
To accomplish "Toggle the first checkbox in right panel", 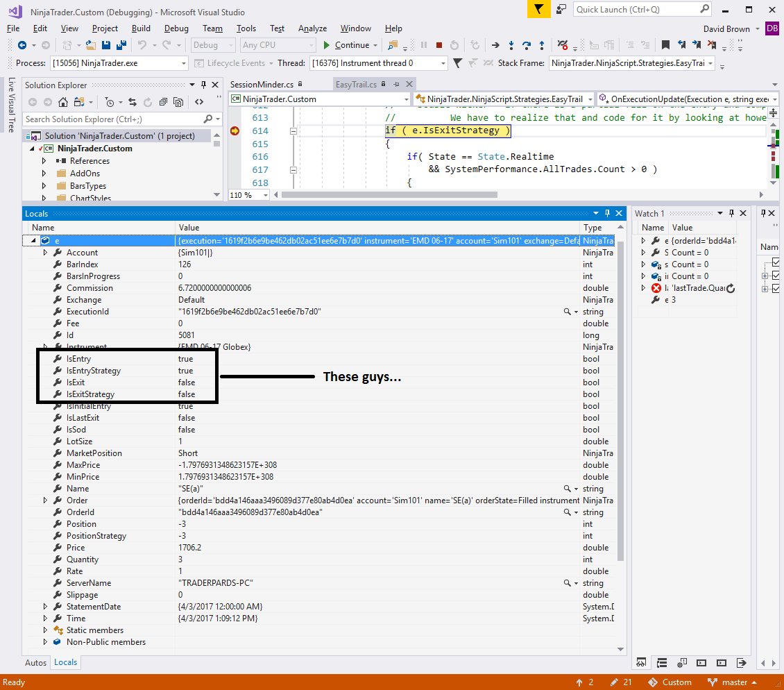I will (x=775, y=263).
